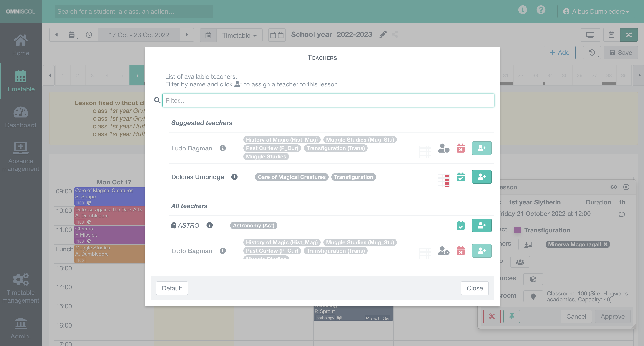Approve the lesson change
644x346 pixels.
612,316
